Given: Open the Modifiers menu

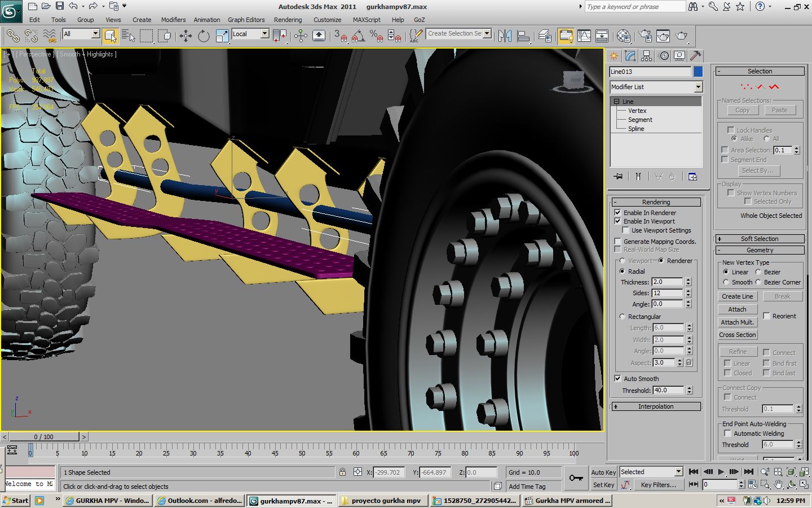Looking at the screenshot, I should pos(173,20).
